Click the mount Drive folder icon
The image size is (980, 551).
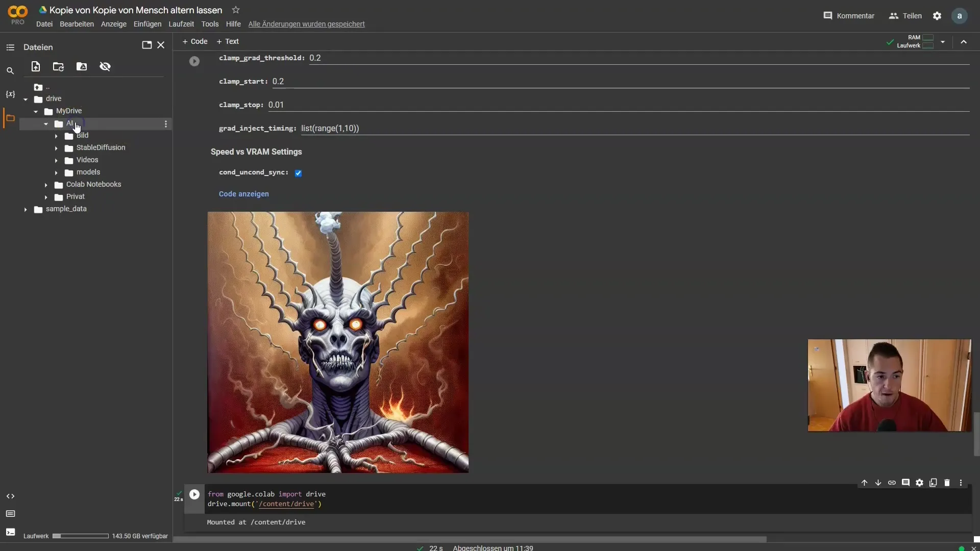tap(82, 66)
